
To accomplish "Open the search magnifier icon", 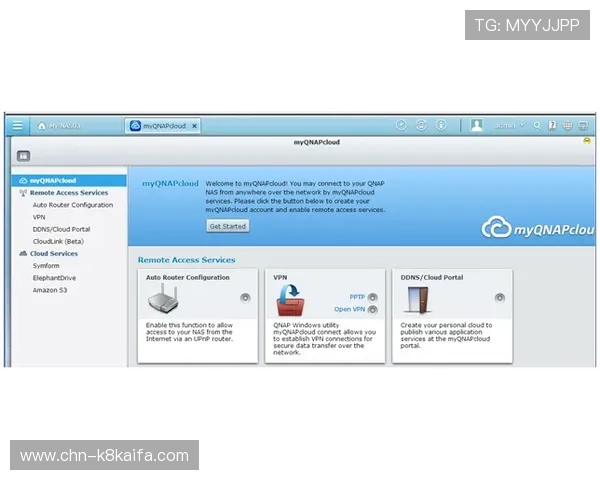I will click(537, 126).
